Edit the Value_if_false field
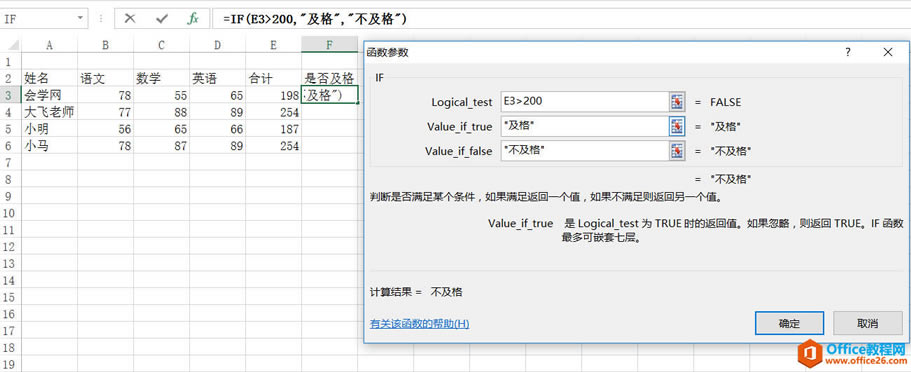911x372 pixels. pyautogui.click(x=584, y=151)
